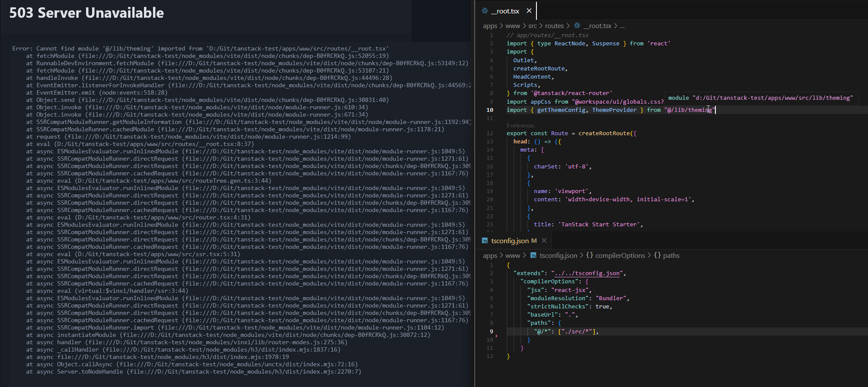Open the 'tsconfig.json' breadcrumb file entry

(x=558, y=256)
